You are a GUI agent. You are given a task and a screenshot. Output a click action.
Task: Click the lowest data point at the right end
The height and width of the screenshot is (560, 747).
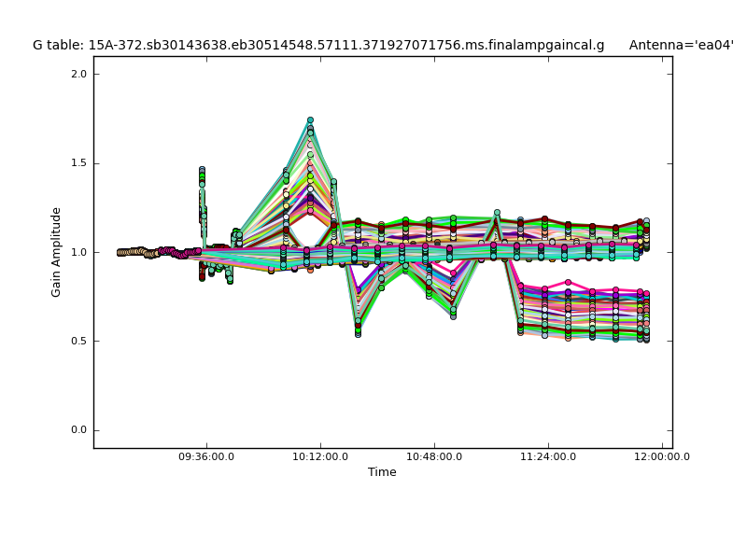[646, 340]
